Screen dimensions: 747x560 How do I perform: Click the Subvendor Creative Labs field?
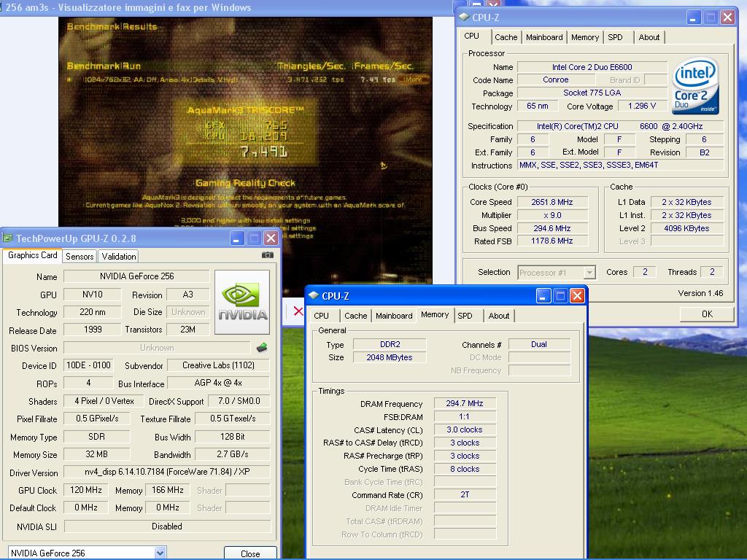[x=218, y=365]
